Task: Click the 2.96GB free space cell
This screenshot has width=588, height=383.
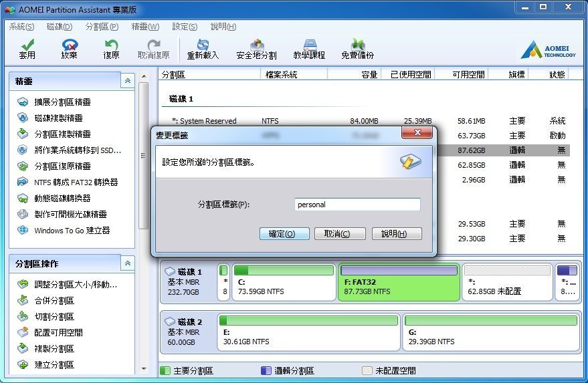Action: (474, 180)
